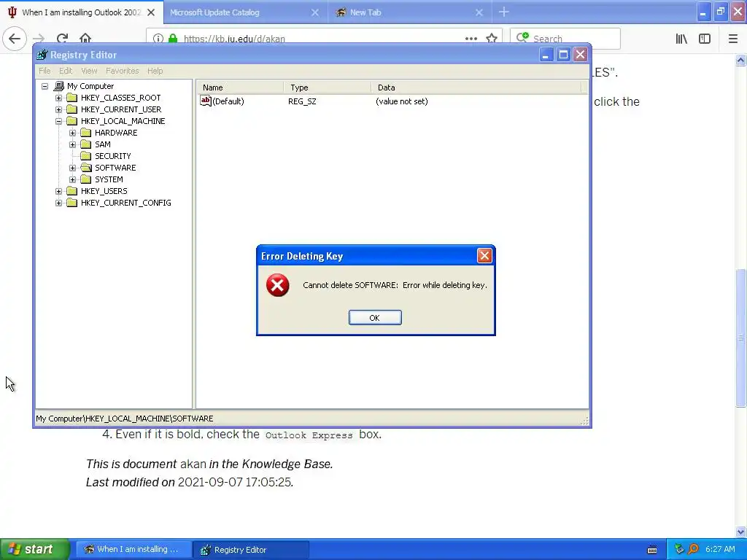Select the SECURITY folder icon
Viewport: 747px width, 560px height.
pos(86,156)
